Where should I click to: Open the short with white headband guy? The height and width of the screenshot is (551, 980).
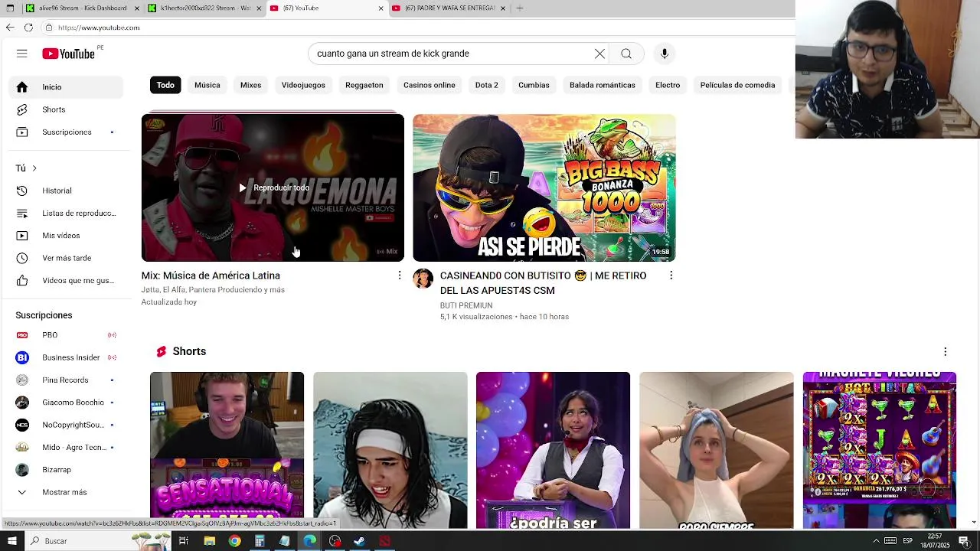[x=390, y=450]
